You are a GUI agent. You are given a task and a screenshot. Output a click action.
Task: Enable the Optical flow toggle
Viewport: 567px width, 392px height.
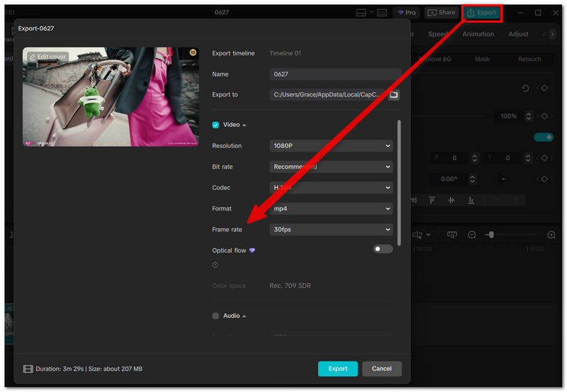(x=383, y=249)
